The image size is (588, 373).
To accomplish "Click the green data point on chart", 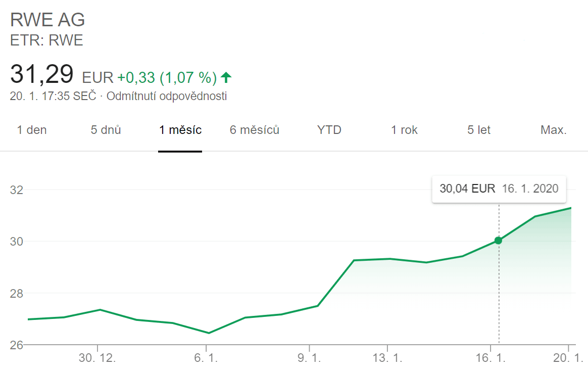I will pos(499,241).
